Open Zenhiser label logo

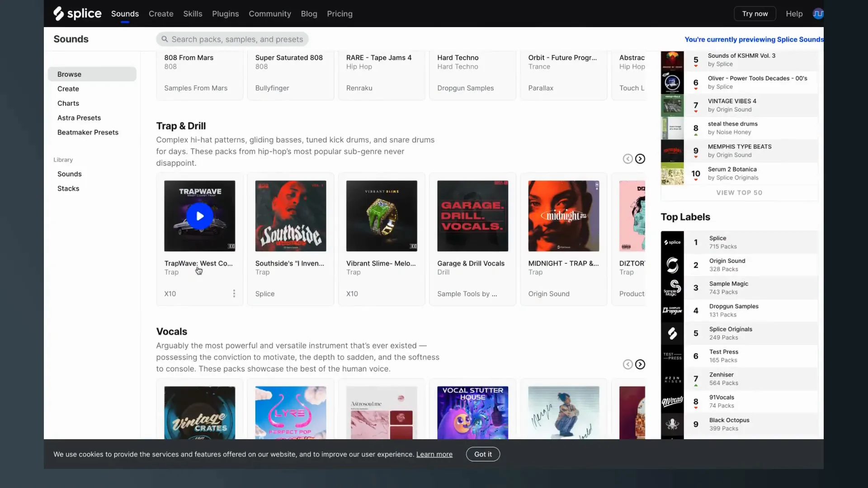672,379
